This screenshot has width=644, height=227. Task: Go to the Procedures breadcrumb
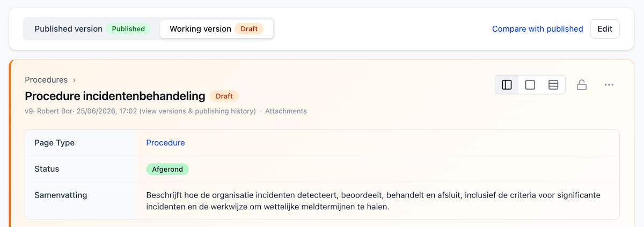coord(46,80)
